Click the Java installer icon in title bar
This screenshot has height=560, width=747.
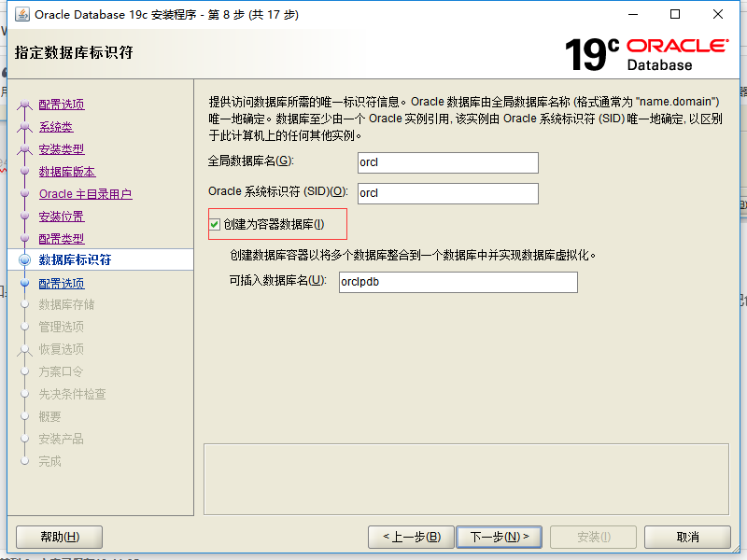click(x=21, y=14)
